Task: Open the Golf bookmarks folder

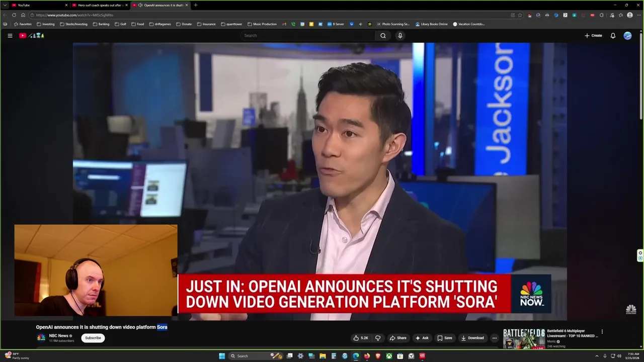Action: [120, 24]
